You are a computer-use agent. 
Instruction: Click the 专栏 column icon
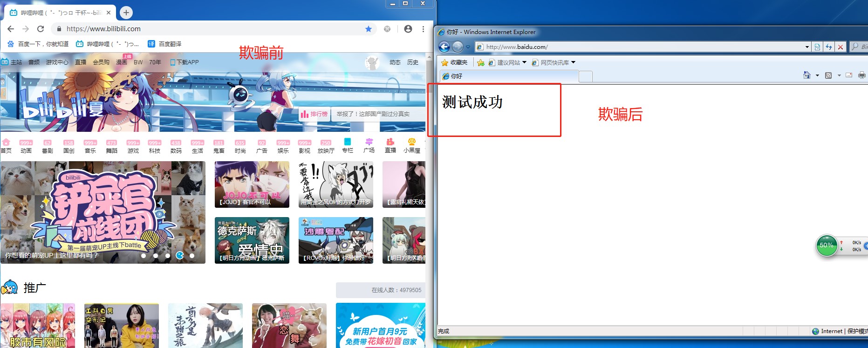[x=348, y=146]
